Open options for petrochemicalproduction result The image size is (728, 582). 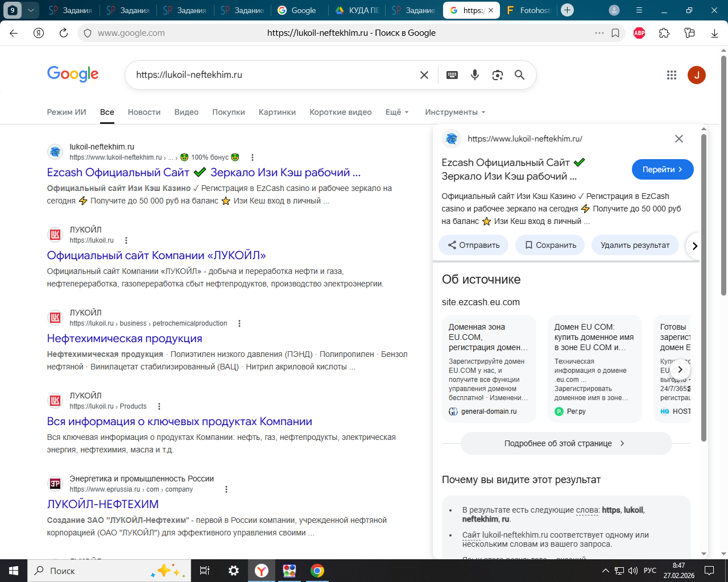click(239, 323)
